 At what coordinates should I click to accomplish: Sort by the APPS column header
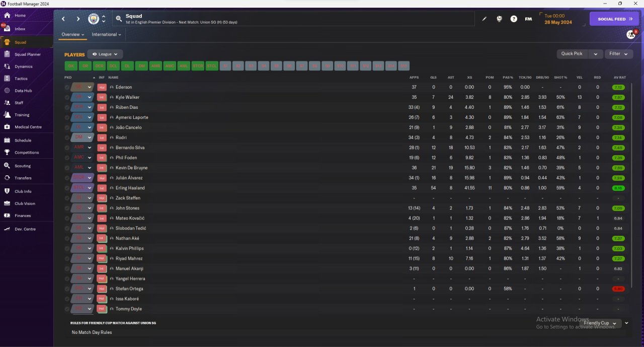pyautogui.click(x=414, y=78)
